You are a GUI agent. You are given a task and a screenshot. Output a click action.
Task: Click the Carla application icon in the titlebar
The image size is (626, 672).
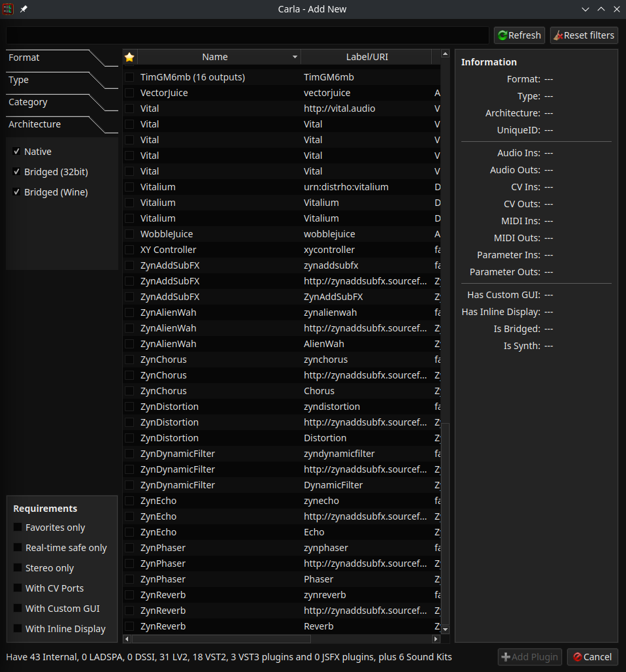coord(7,9)
